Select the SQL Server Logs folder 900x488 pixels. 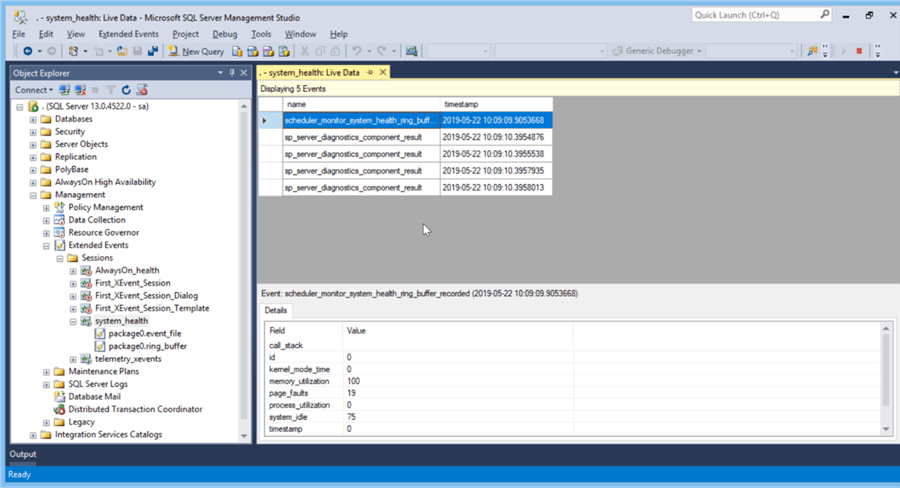[x=98, y=384]
